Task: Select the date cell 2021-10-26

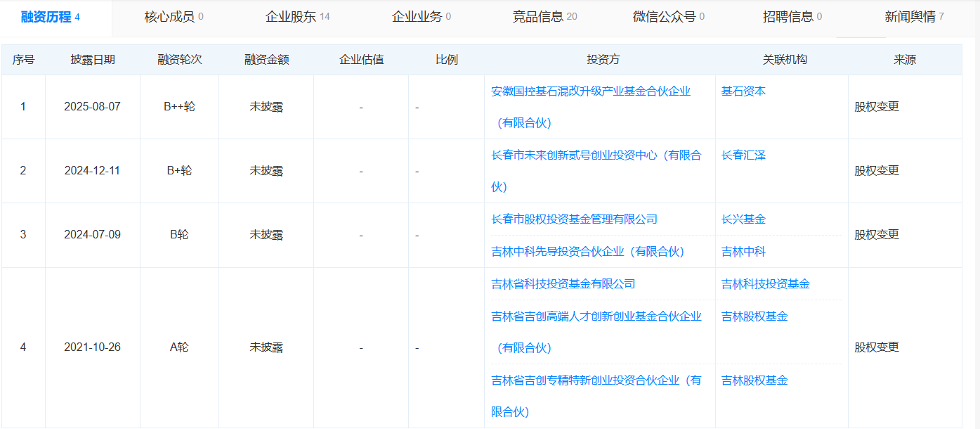Action: pyautogui.click(x=92, y=347)
